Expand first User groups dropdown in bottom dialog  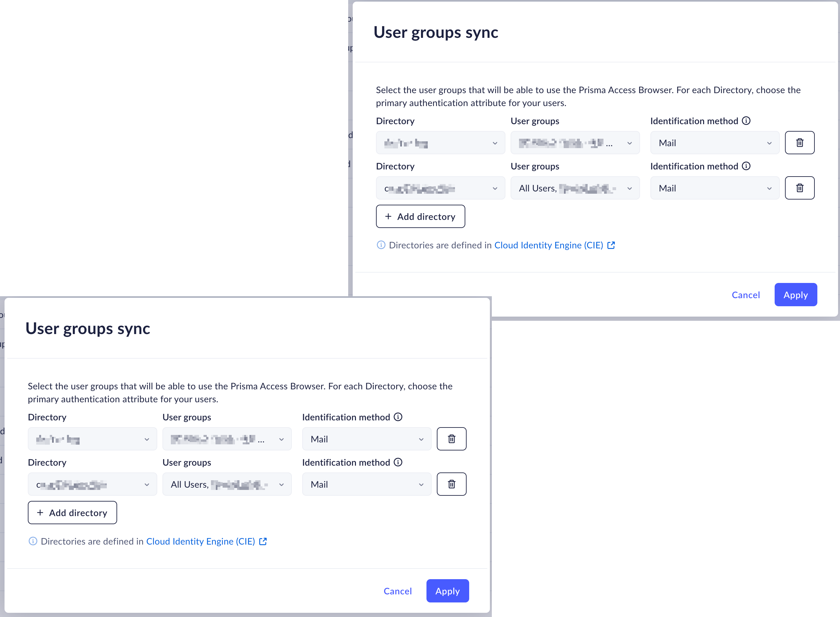pos(227,439)
